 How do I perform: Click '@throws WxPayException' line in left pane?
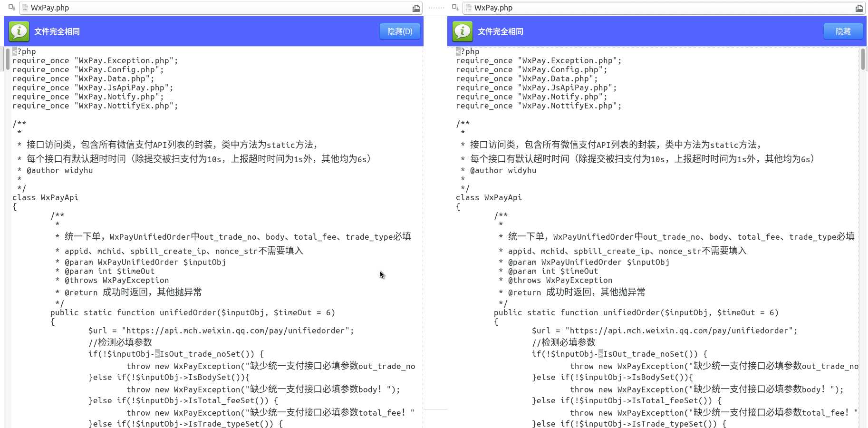(x=116, y=280)
